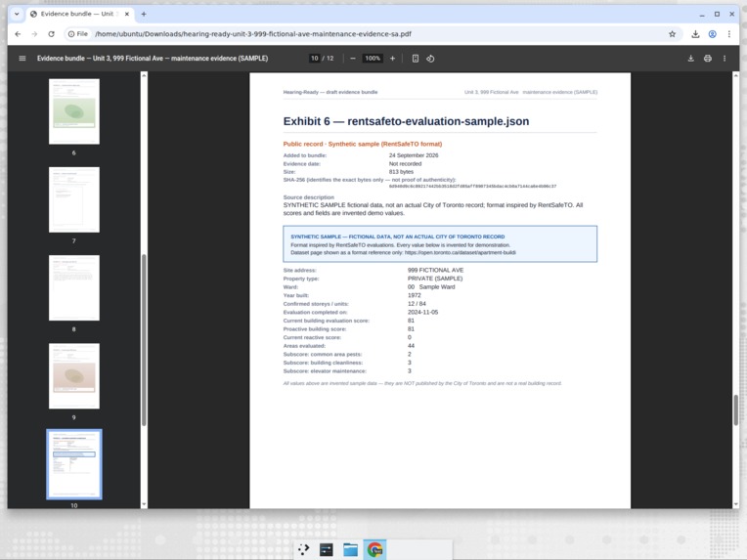Bookmark this page with star icon
Screen dimensions: 747x560
(x=673, y=34)
